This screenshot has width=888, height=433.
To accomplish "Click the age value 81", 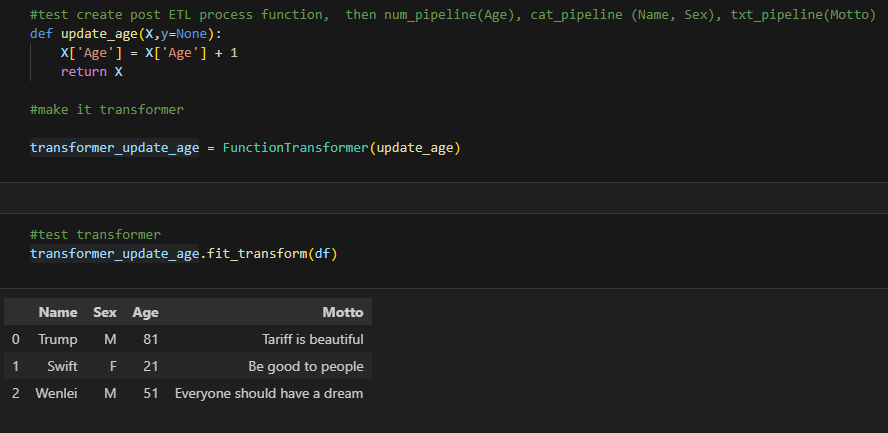I will pyautogui.click(x=151, y=339).
